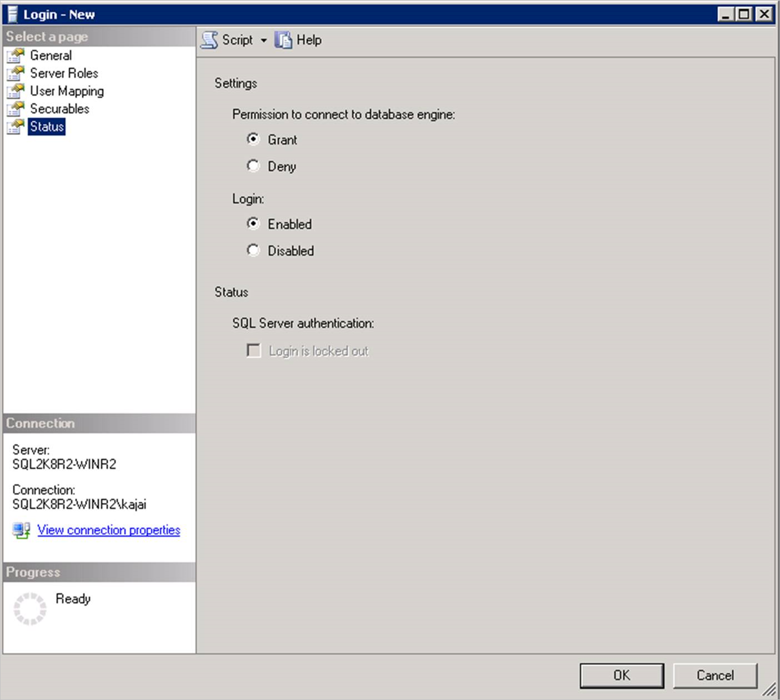The width and height of the screenshot is (780, 700).
Task: Click the Script scroll icon in toolbar
Action: point(209,39)
